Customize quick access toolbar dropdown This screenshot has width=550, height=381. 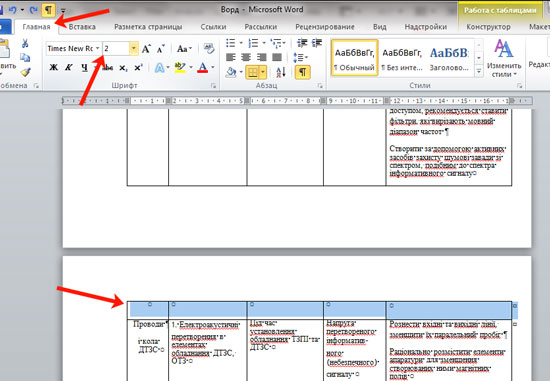[63, 11]
